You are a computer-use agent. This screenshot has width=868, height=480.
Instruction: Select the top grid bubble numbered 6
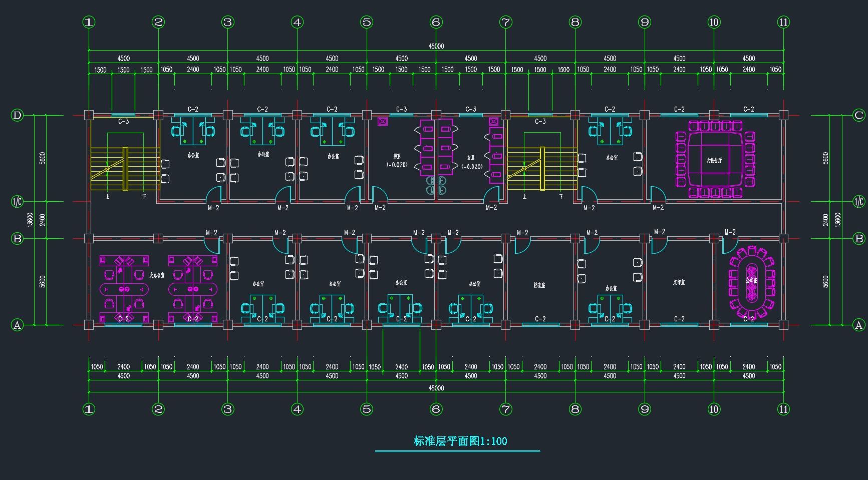[436, 22]
